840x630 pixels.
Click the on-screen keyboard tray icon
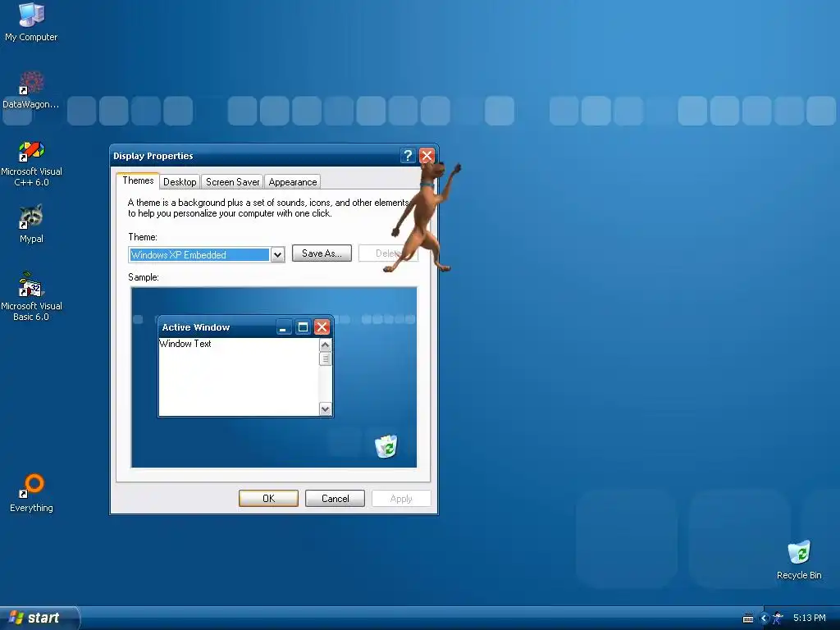(748, 619)
